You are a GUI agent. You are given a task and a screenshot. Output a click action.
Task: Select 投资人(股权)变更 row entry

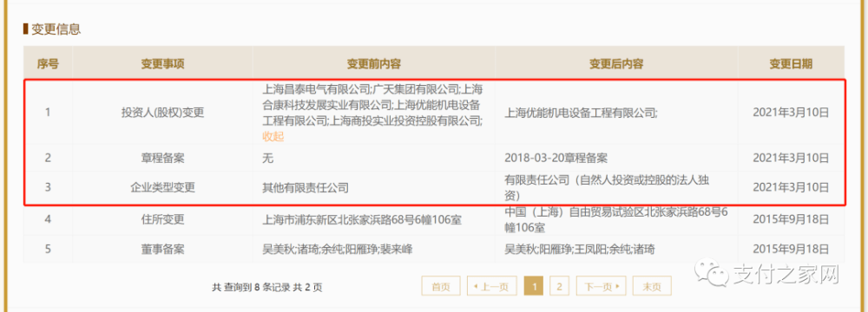(163, 113)
